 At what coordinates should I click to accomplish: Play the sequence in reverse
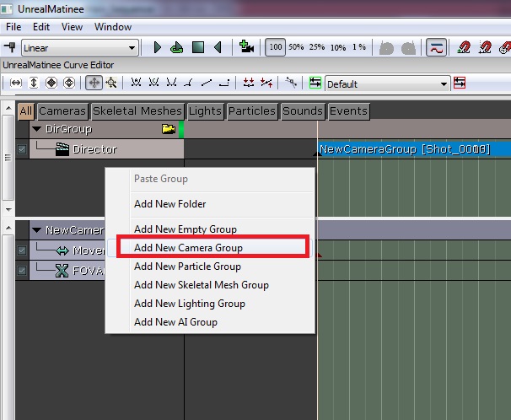tap(218, 47)
